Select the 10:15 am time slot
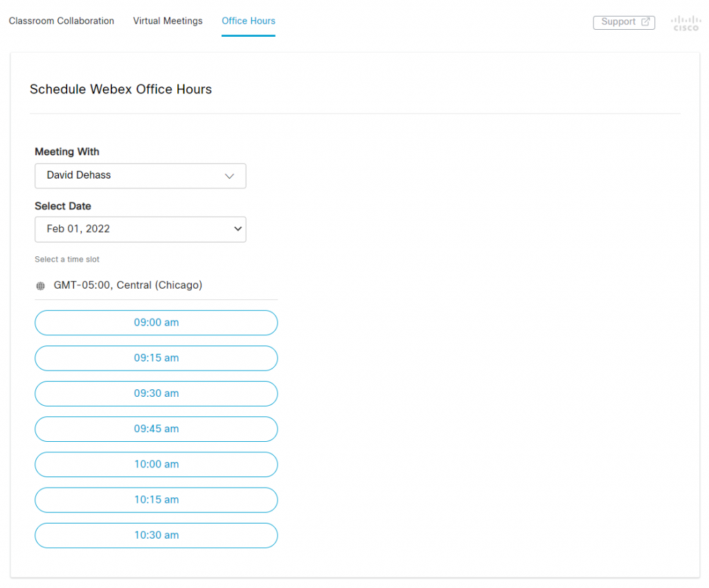709x588 pixels. coord(156,500)
